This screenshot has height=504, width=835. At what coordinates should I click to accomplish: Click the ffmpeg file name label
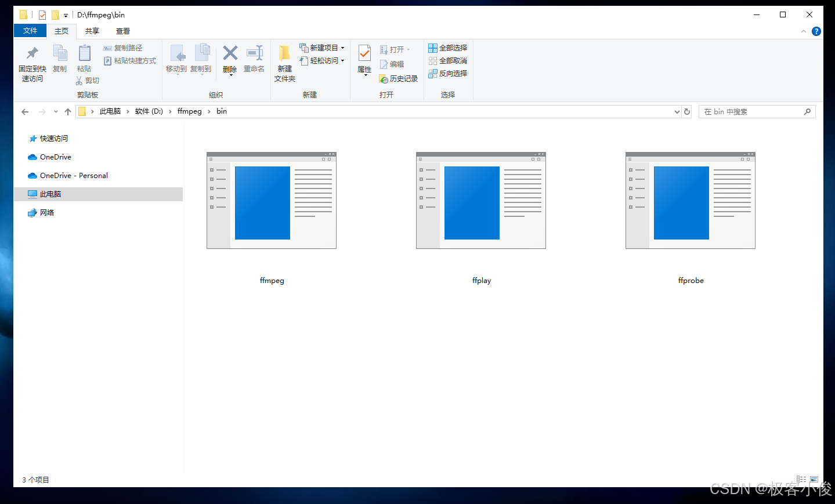pos(272,281)
